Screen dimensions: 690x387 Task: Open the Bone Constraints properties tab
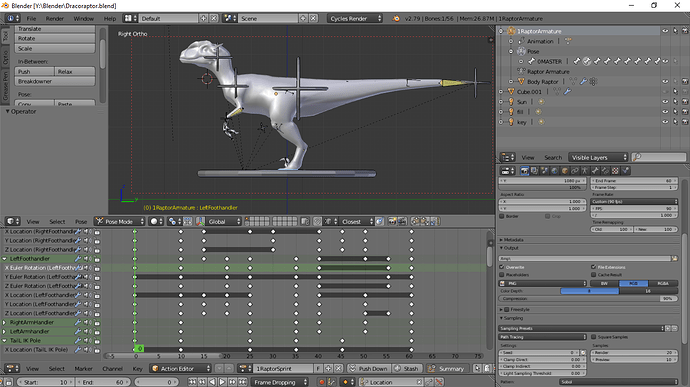[605, 171]
